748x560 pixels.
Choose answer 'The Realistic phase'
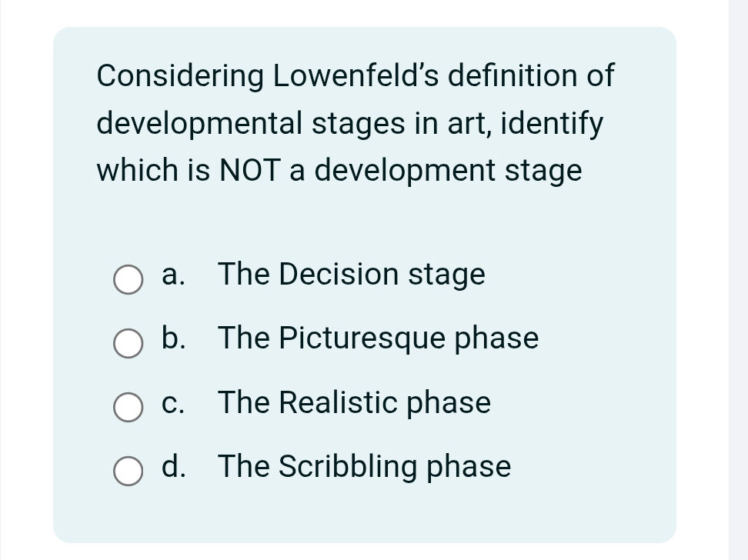tap(353, 403)
